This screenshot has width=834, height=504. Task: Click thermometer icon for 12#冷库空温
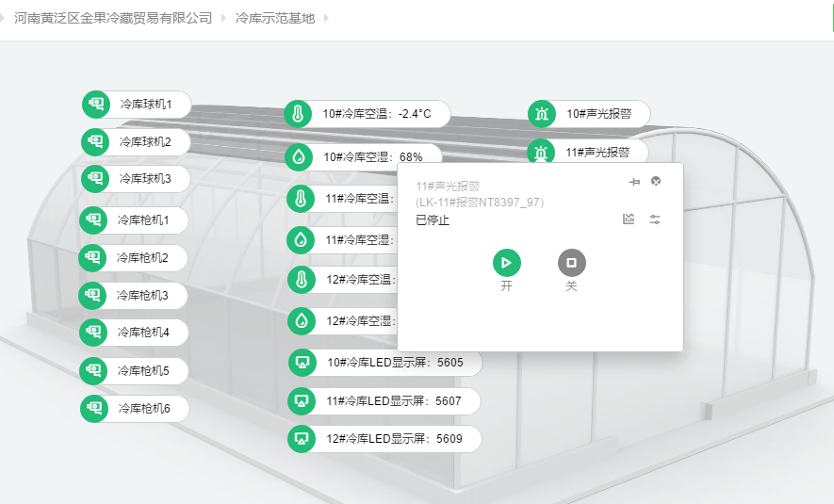(x=302, y=280)
